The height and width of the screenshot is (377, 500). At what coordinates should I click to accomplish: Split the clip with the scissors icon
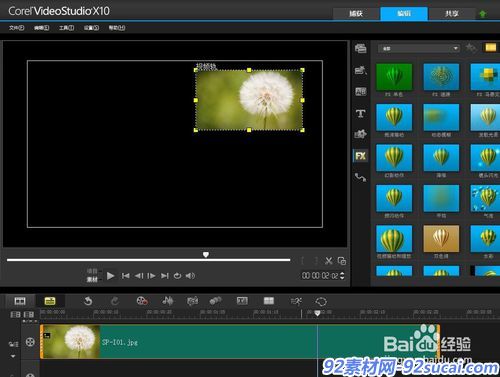click(x=329, y=261)
